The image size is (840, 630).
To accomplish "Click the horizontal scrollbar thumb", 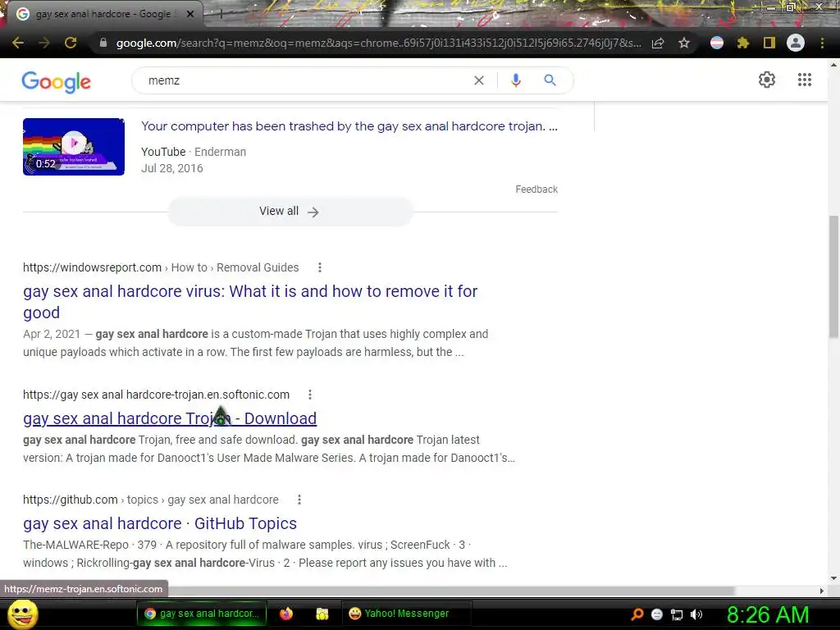I will [453, 591].
